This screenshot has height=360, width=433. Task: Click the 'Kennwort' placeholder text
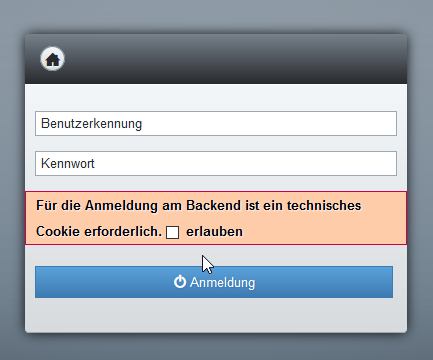coord(68,164)
